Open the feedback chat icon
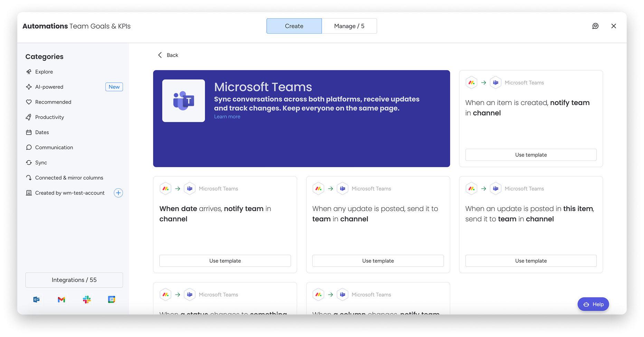Viewport: 644px width, 337px height. [595, 26]
